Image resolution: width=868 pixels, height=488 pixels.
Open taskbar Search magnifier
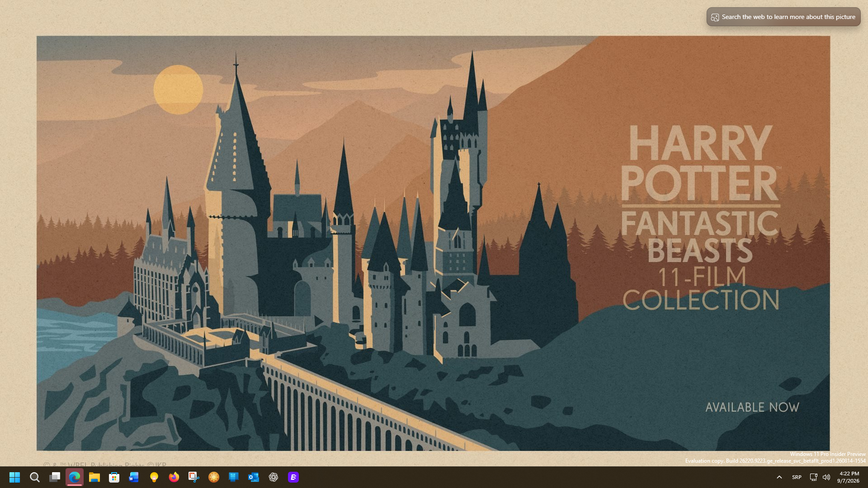point(35,477)
